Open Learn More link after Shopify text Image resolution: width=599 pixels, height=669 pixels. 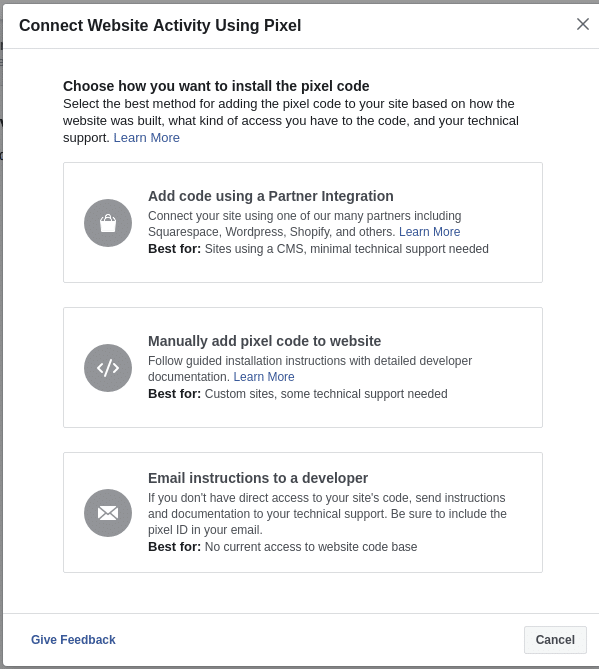(x=429, y=232)
